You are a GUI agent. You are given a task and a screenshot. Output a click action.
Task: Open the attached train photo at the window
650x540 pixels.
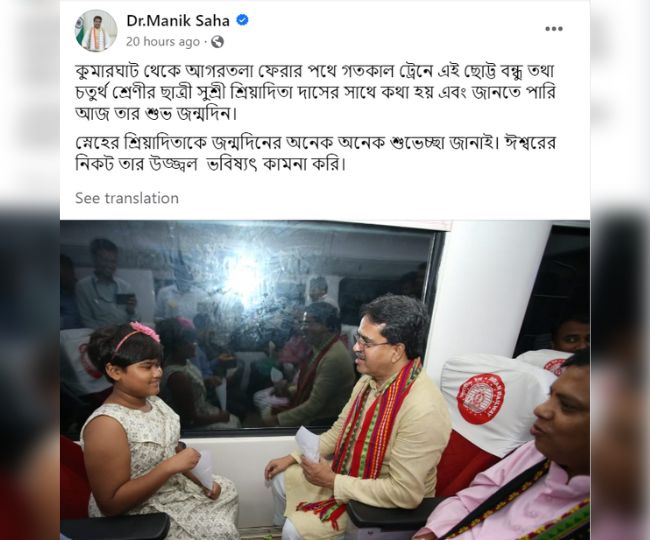325,380
